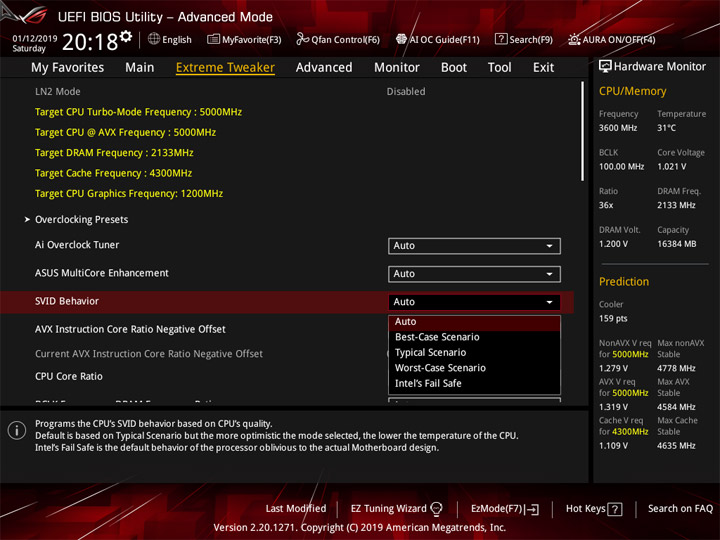Open the My Favorites tab
Image resolution: width=720 pixels, height=540 pixels.
pos(68,68)
